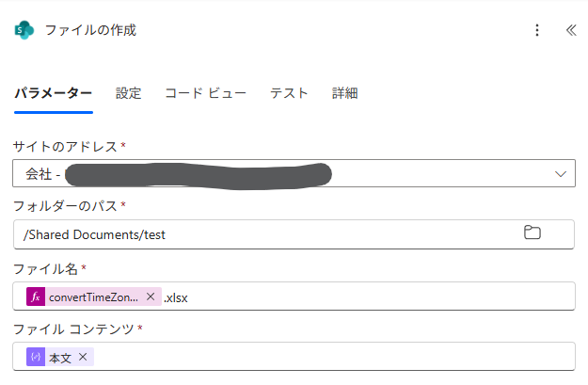Open the folder picker icon

(x=532, y=233)
